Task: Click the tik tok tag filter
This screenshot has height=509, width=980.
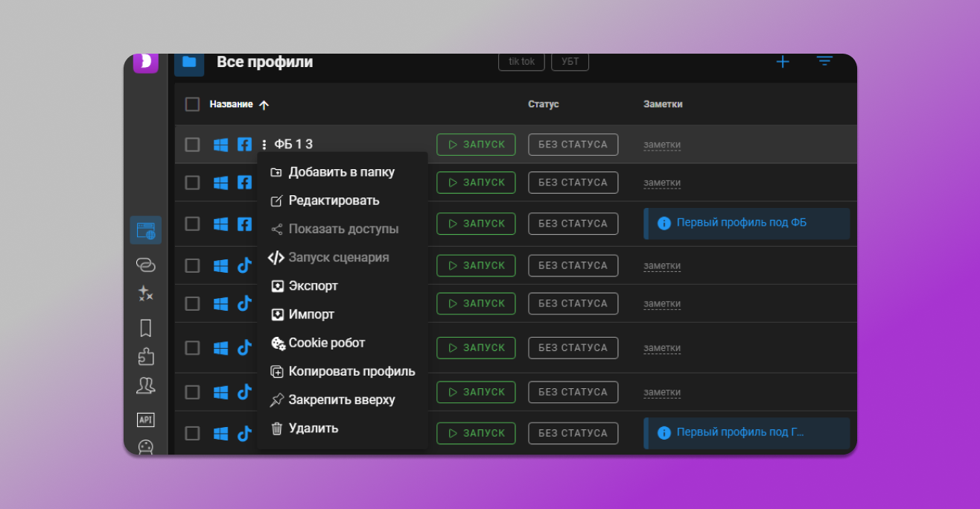Action: (x=521, y=62)
